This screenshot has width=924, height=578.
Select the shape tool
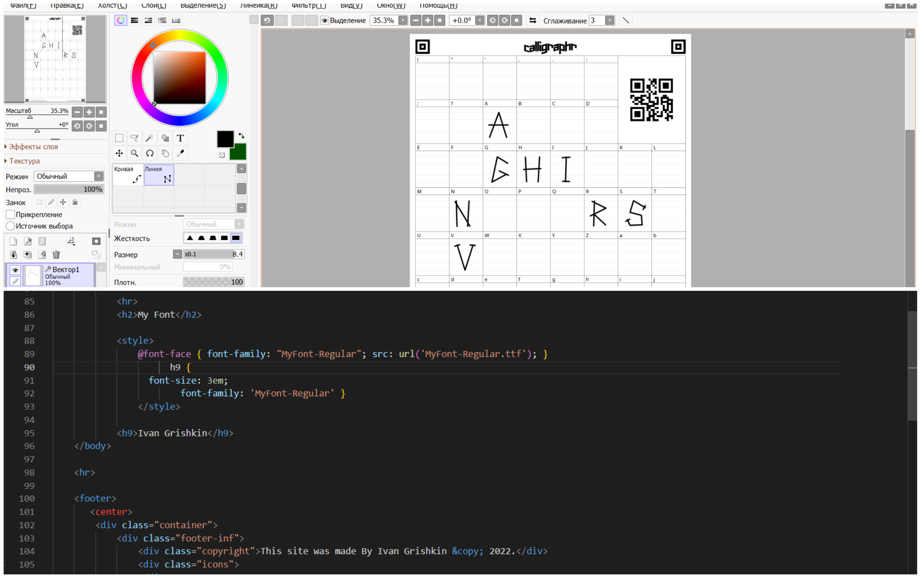(165, 138)
